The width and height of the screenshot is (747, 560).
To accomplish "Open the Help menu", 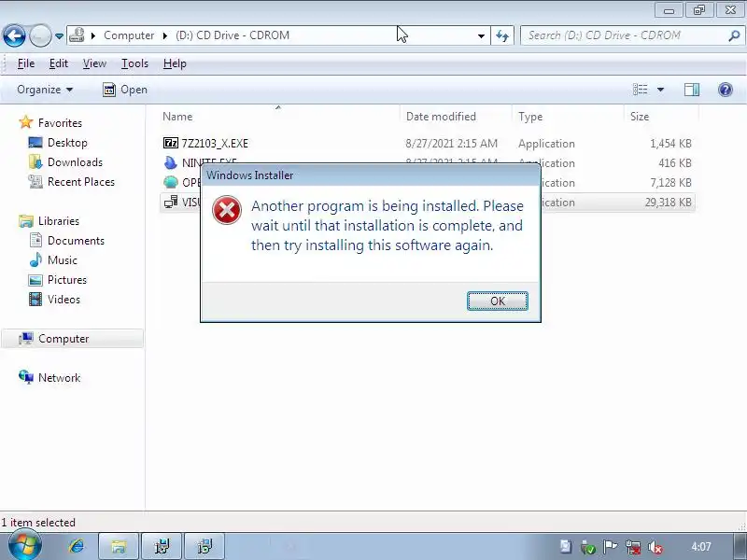I will pyautogui.click(x=175, y=63).
